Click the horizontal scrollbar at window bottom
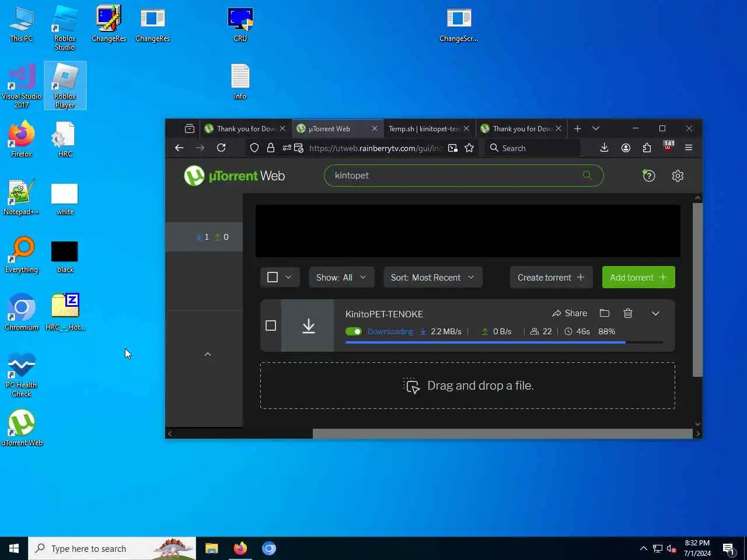The image size is (747, 560). (502, 433)
